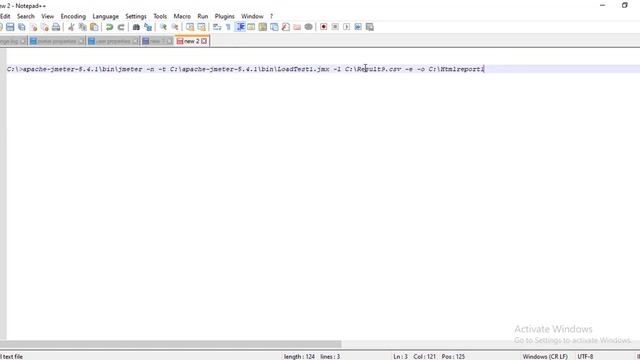Image resolution: width=640 pixels, height=360 pixels.
Task: Click the Save All toolbar icon
Action: tap(22, 27)
